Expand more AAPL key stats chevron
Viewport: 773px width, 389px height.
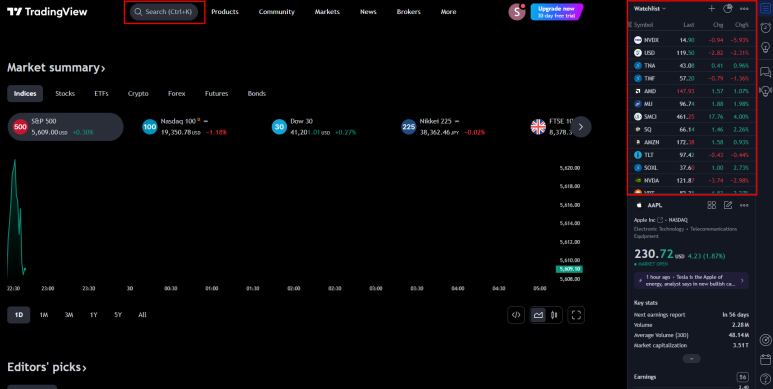[x=692, y=358]
